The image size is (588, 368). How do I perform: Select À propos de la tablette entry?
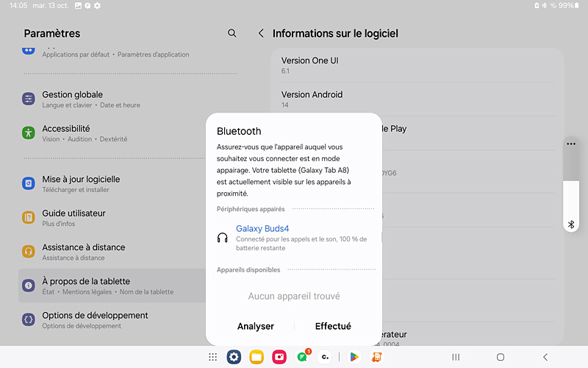[112, 286]
